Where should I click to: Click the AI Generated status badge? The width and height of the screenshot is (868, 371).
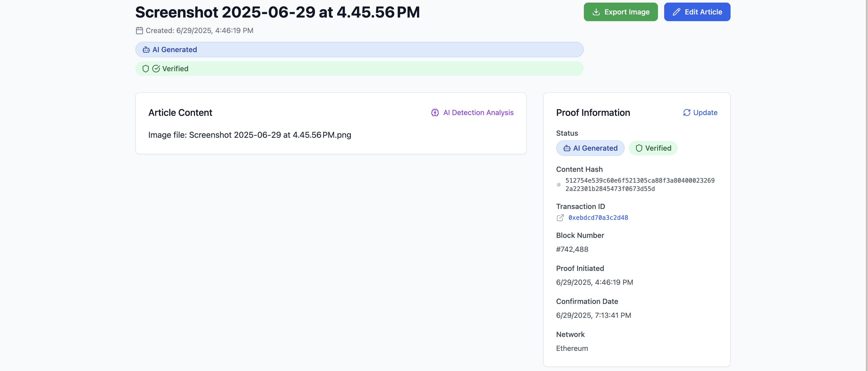[x=590, y=148]
